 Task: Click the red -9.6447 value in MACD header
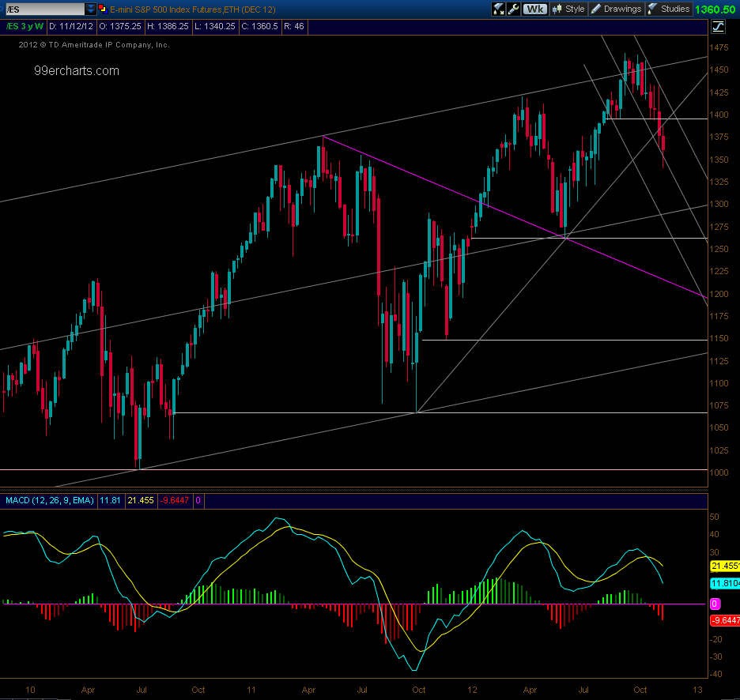coord(174,500)
